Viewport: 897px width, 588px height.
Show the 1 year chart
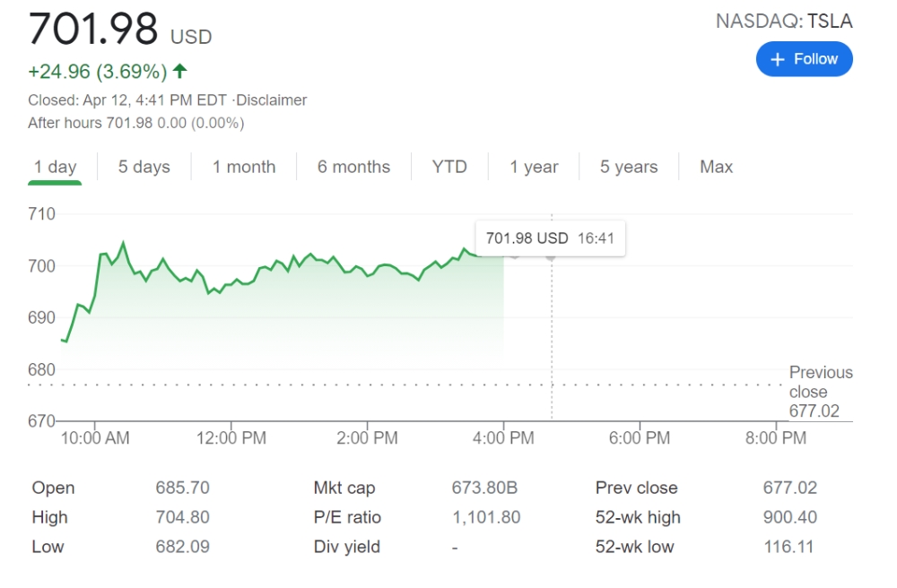click(534, 167)
